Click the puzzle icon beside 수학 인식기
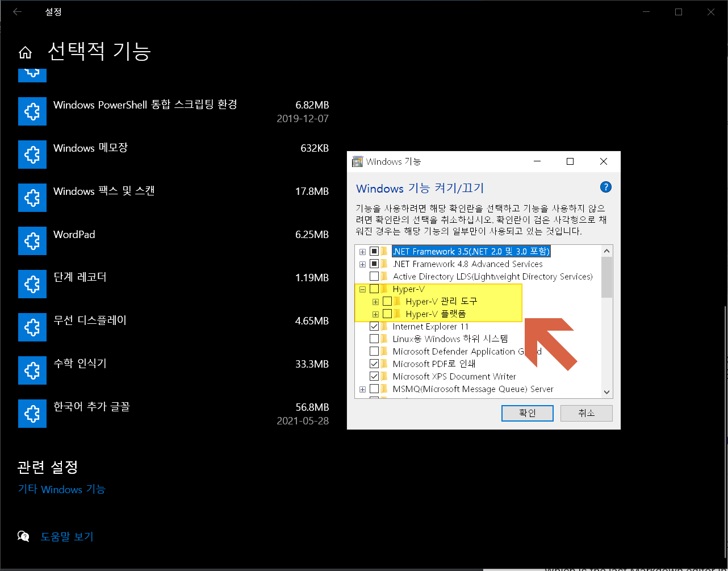Image resolution: width=728 pixels, height=571 pixels. pos(32,370)
